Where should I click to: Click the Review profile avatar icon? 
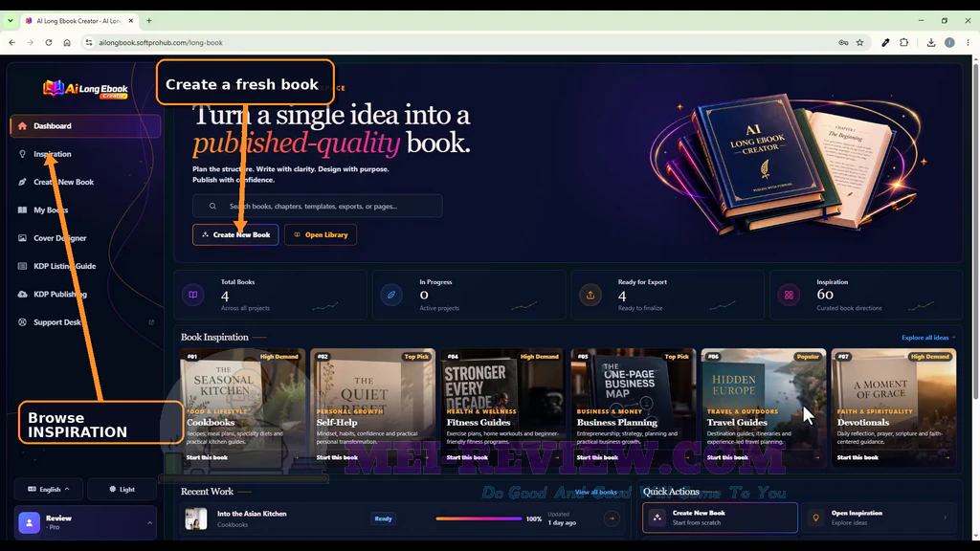click(30, 522)
